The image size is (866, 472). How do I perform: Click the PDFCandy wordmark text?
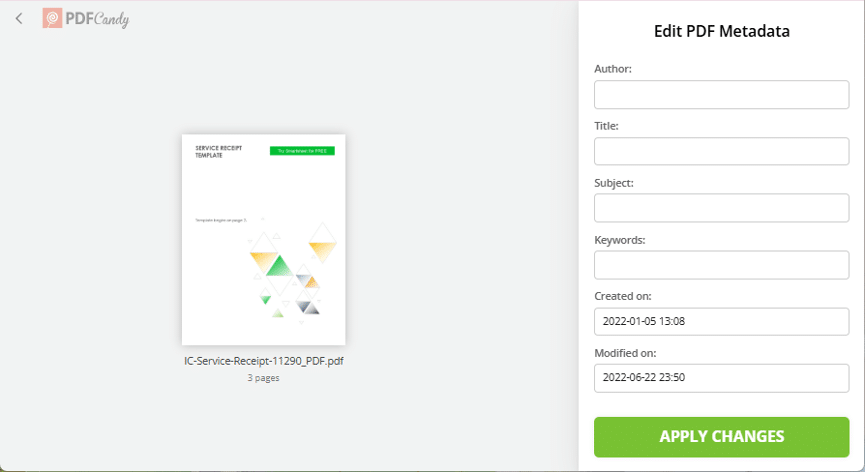click(97, 19)
